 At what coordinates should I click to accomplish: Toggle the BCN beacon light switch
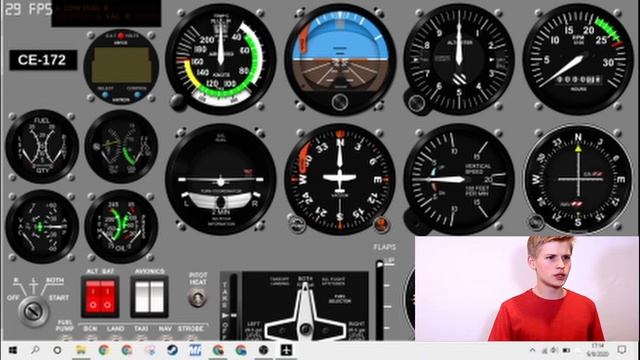[90, 338]
